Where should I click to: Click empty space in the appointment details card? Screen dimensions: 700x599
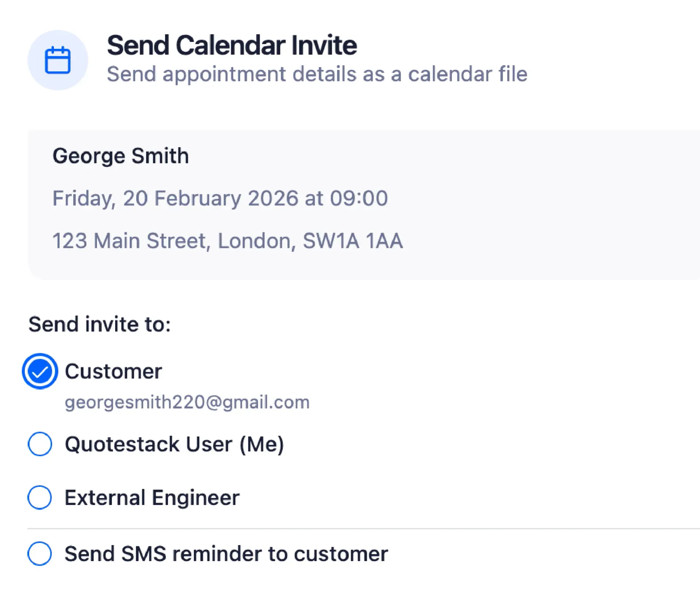[547, 204]
